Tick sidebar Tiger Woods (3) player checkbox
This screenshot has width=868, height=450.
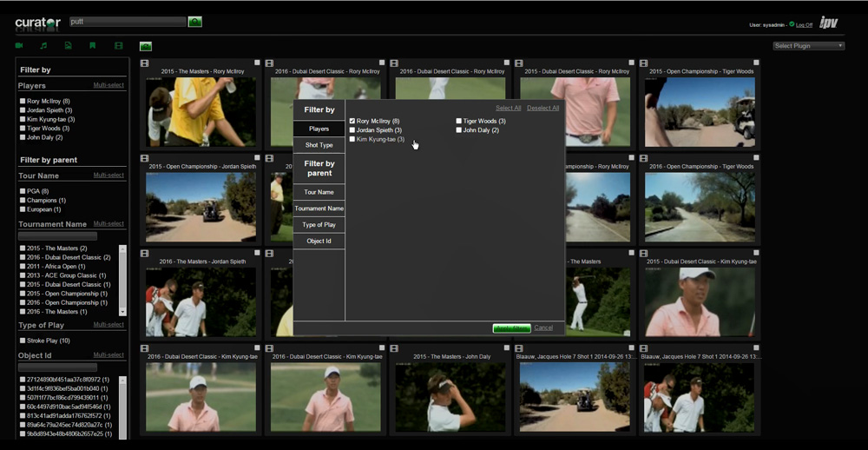point(23,128)
